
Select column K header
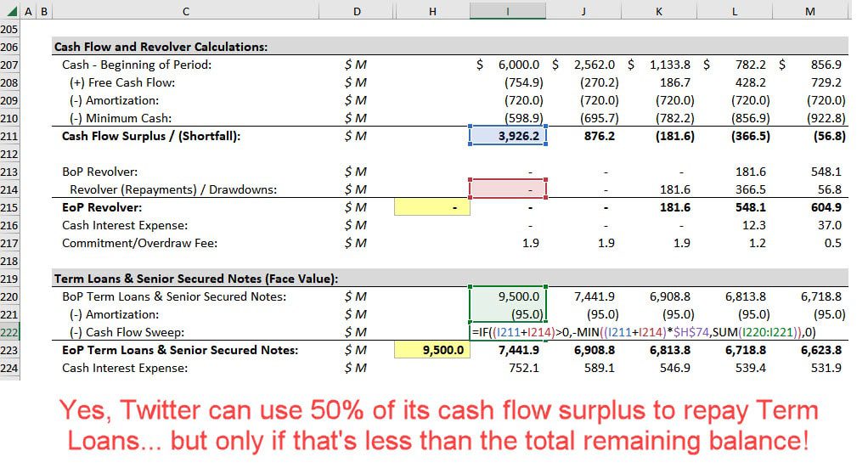pyautogui.click(x=659, y=11)
